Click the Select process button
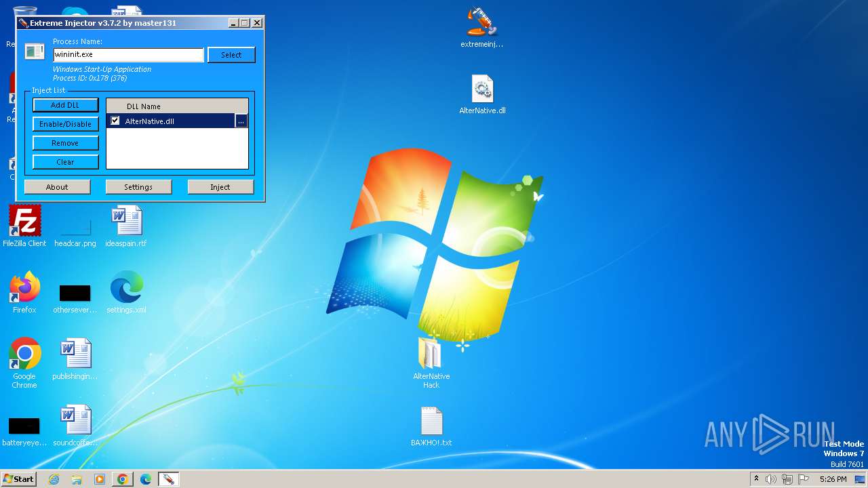The image size is (868, 488). 231,55
